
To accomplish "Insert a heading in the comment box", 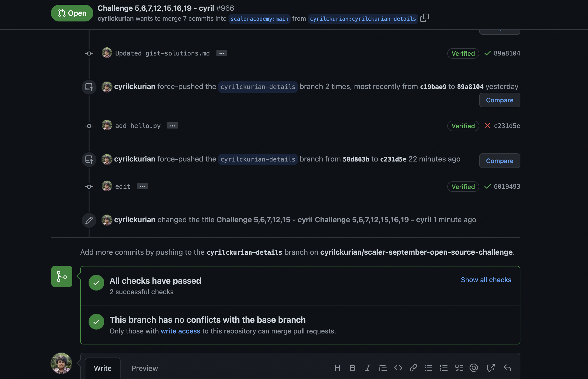I will tap(337, 368).
